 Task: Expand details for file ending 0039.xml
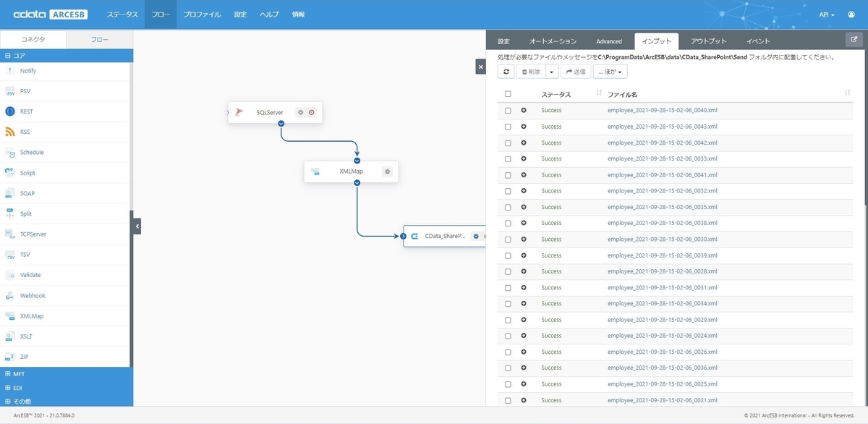click(x=524, y=255)
